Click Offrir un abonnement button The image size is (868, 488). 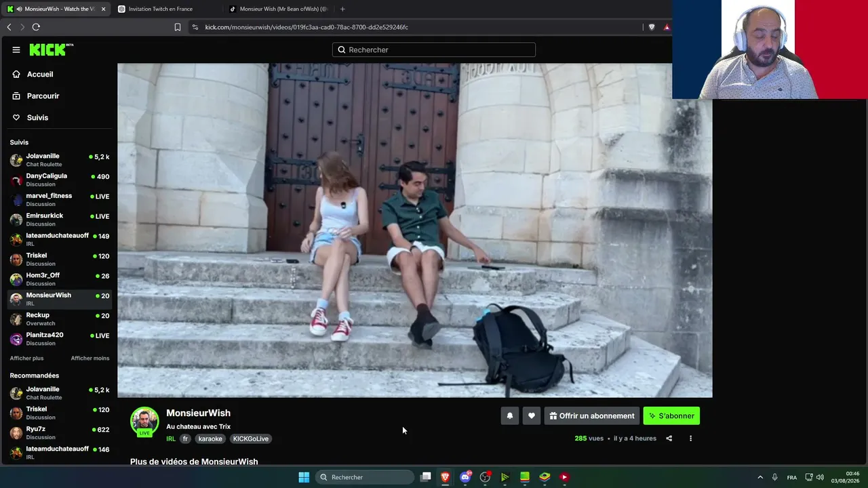[592, 416]
